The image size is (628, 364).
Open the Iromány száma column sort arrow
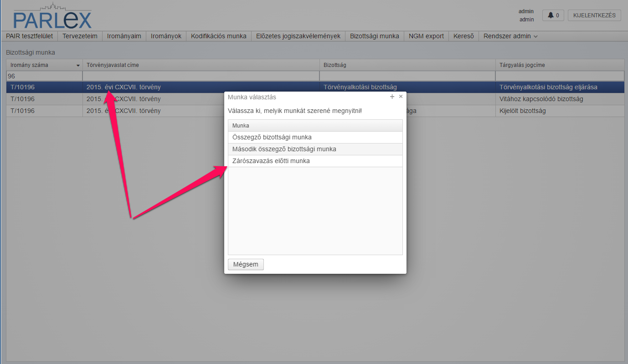coord(78,66)
